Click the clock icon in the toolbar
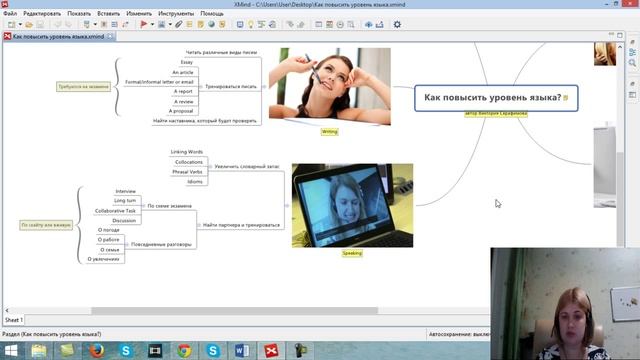 340,24
